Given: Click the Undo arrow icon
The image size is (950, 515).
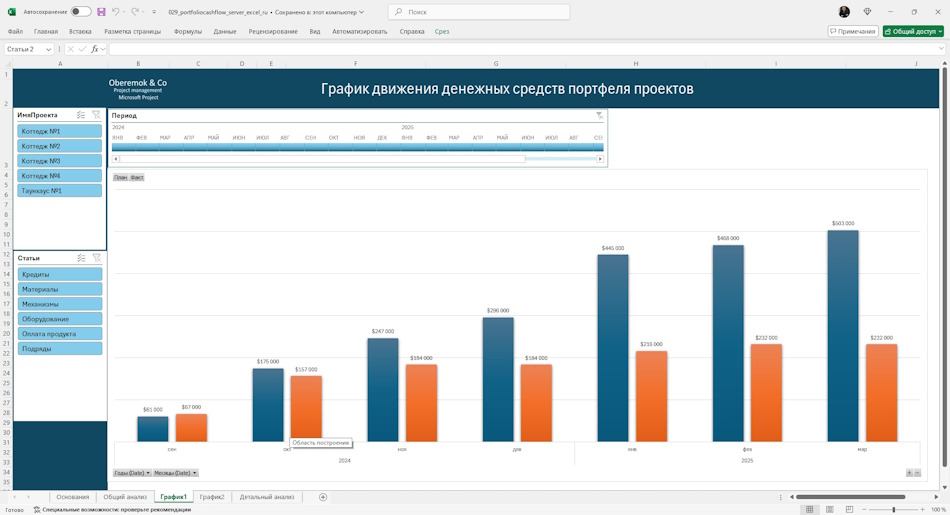Looking at the screenshot, I should 116,12.
